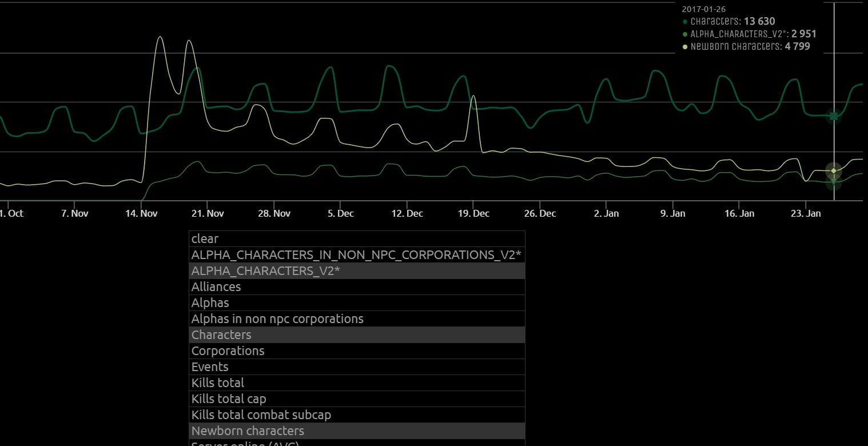Click the '5. Dec' axis label
The height and width of the screenshot is (446, 868).
tap(340, 213)
